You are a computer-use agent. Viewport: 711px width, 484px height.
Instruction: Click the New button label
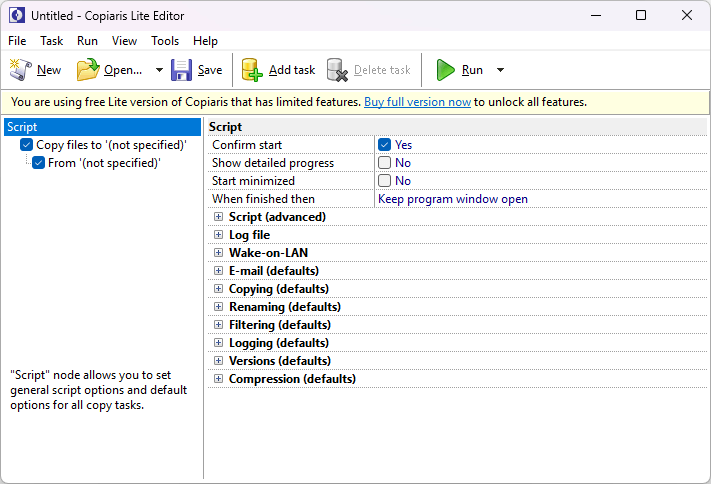click(49, 70)
